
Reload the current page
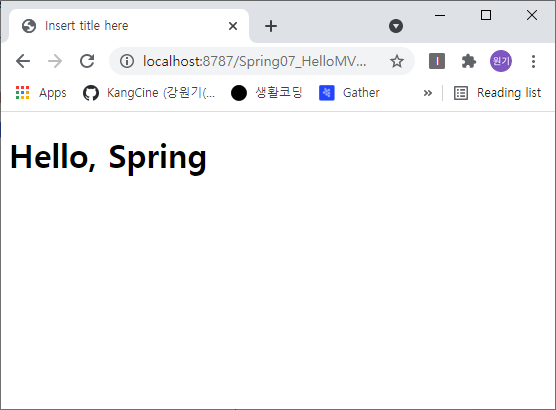point(87,61)
